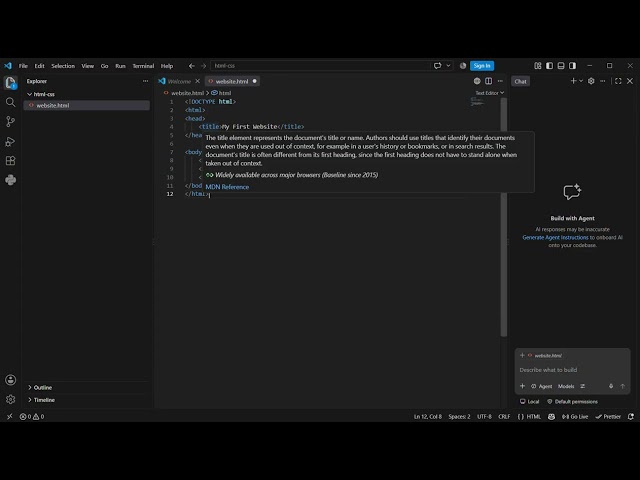Viewport: 640px width, 480px height.
Task: Click the Describe what to build input
Action: pyautogui.click(x=572, y=370)
